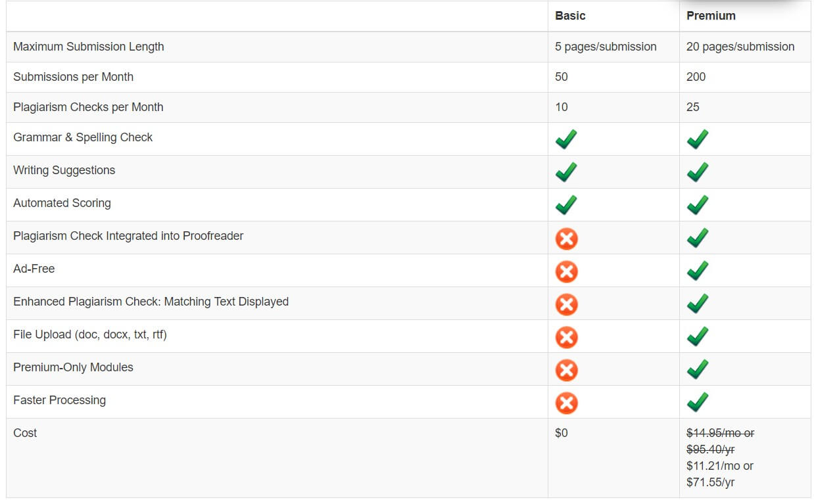Click the Premium Enhanced Plagiarism Check checkmark
The height and width of the screenshot is (504, 814).
pyautogui.click(x=698, y=304)
